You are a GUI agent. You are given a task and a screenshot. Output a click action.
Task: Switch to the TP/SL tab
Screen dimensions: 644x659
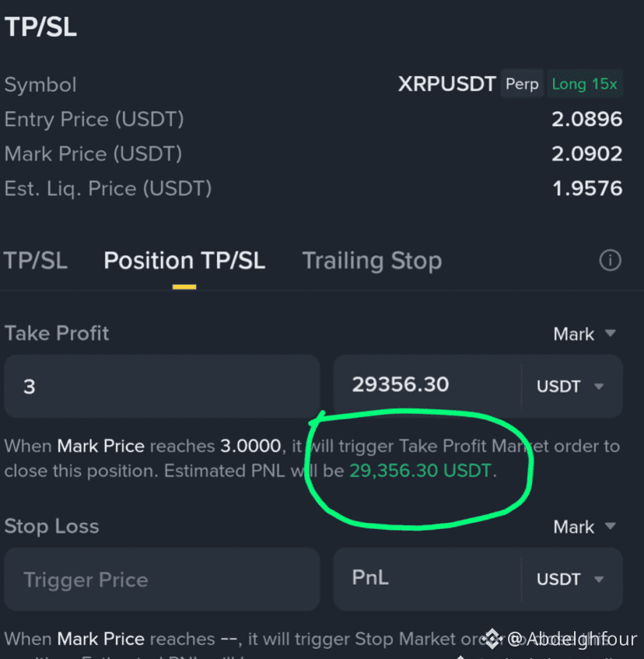pyautogui.click(x=36, y=260)
